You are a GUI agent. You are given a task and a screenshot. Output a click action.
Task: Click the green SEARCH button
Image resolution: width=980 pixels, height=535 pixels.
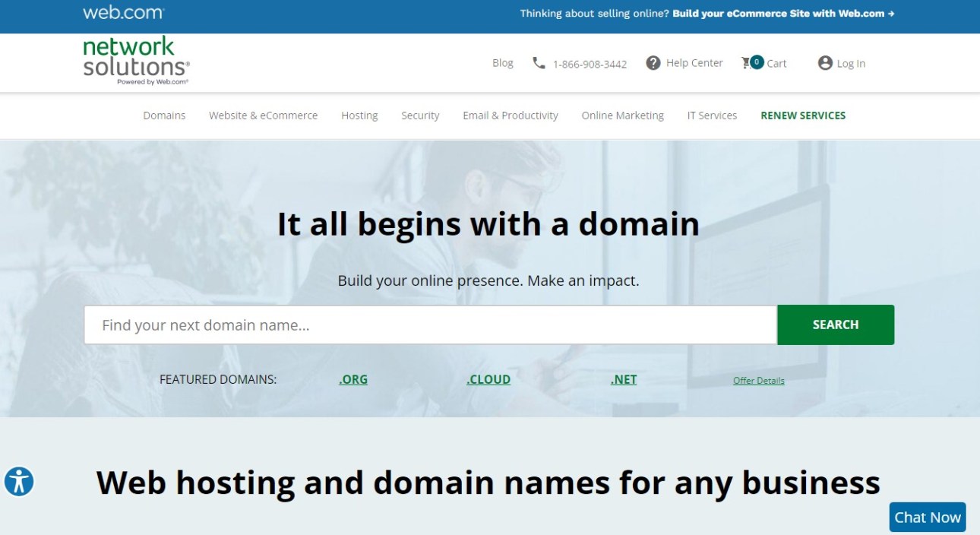coord(836,324)
